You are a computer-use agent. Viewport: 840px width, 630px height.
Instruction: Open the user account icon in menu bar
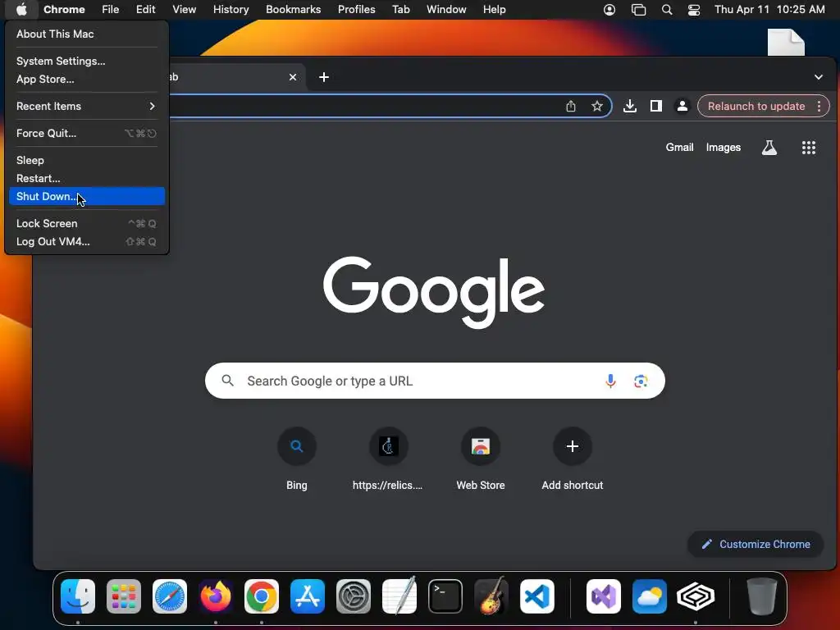coord(609,10)
